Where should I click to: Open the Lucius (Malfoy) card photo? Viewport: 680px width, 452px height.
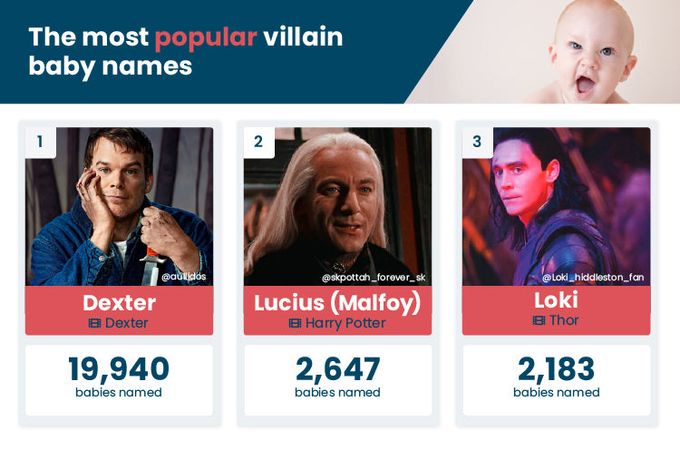(x=338, y=205)
